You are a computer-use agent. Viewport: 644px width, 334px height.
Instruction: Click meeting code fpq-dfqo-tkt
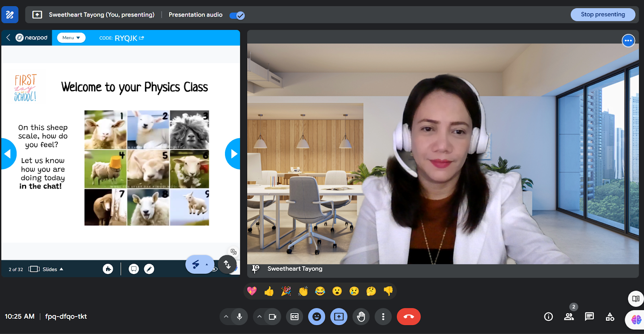click(x=66, y=317)
